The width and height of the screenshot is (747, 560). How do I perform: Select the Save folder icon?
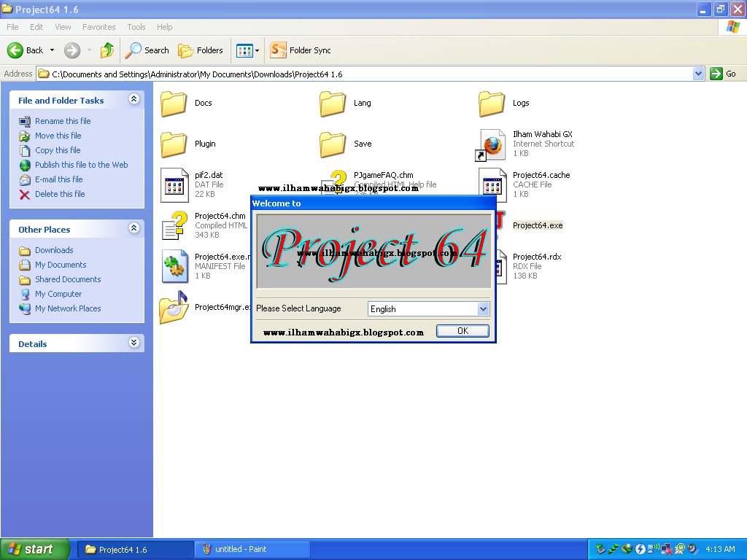coord(333,144)
